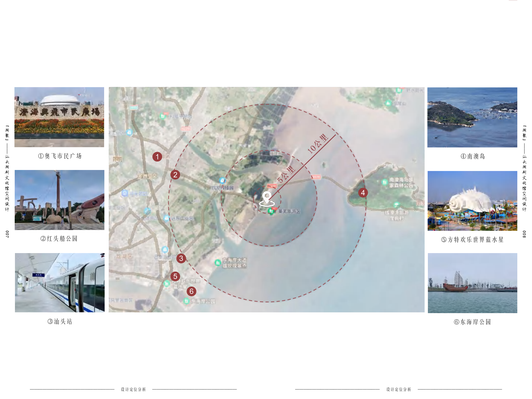Click the ③汕头站 caption text

click(x=60, y=321)
